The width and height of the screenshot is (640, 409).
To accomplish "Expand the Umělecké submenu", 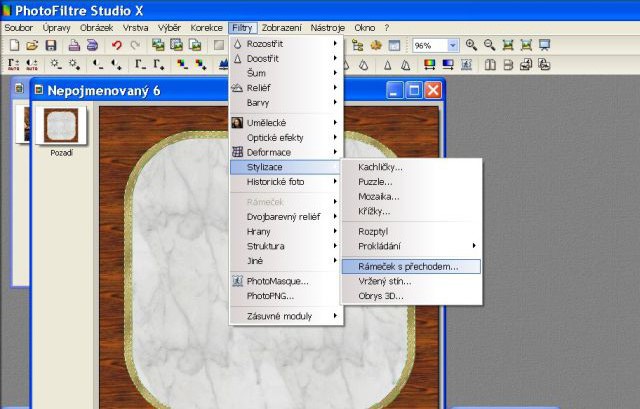I will 287,122.
